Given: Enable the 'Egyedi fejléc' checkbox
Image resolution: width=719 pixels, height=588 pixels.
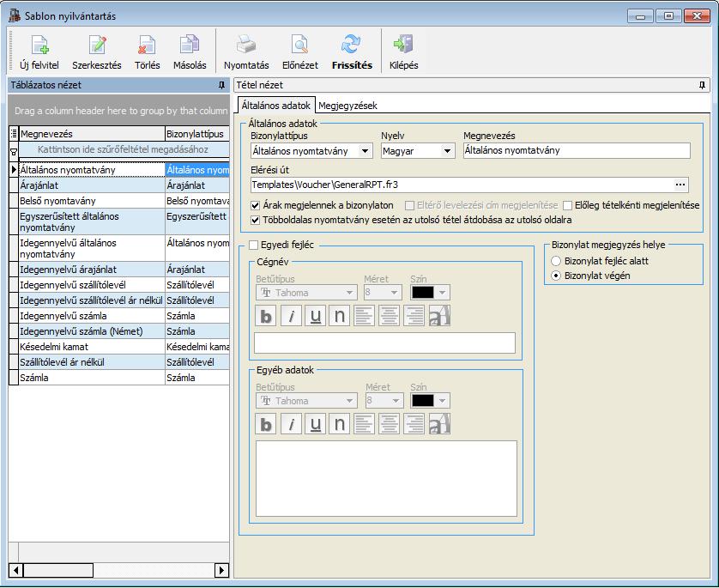Looking at the screenshot, I should tap(254, 245).
